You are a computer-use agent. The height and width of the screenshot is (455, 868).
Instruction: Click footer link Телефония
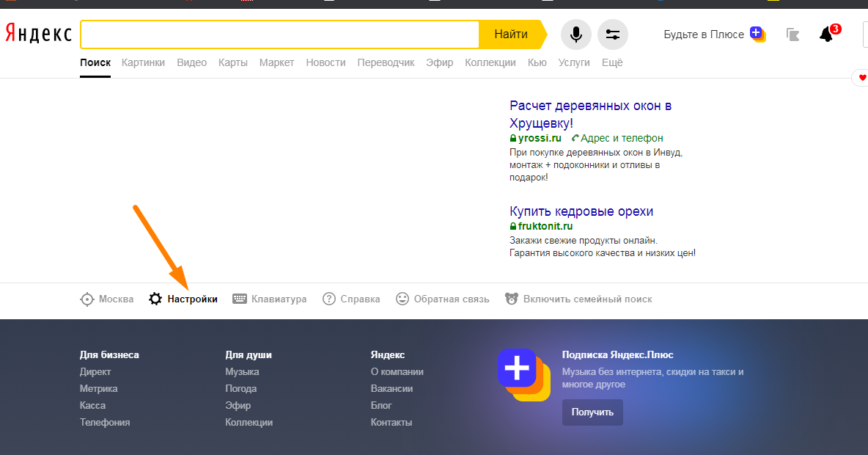coord(105,422)
